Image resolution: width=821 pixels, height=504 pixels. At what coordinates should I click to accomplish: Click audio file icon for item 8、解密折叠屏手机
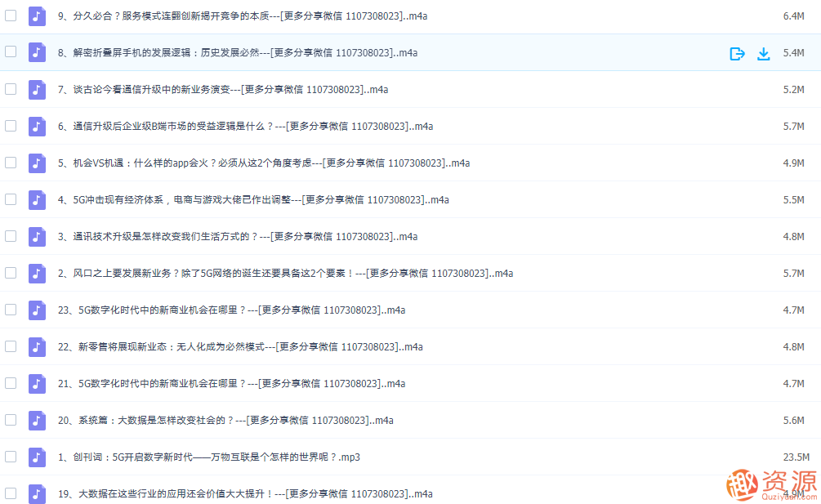(x=37, y=52)
